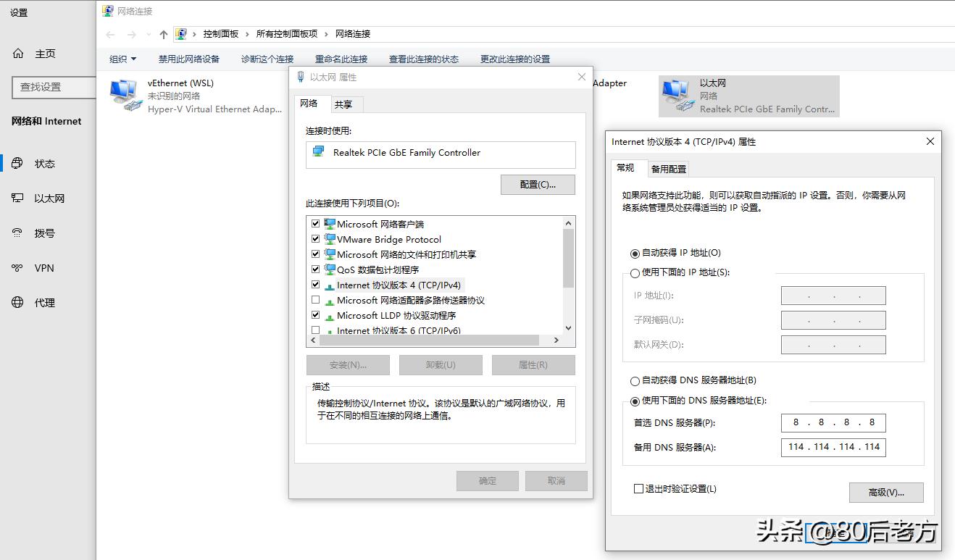The width and height of the screenshot is (955, 560).
Task: Click the 高级(V) button
Action: 886,493
